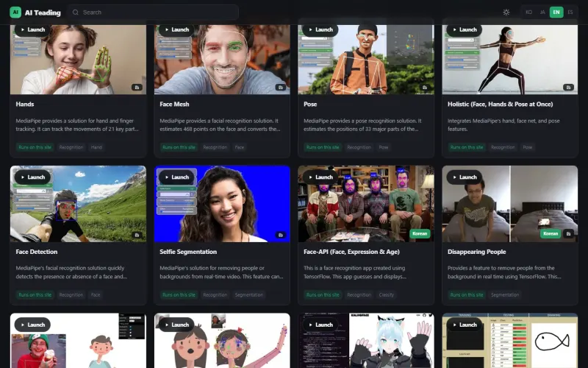The image size is (588, 368).
Task: Click the camera icon on Pose thumbnail
Action: (x=425, y=87)
